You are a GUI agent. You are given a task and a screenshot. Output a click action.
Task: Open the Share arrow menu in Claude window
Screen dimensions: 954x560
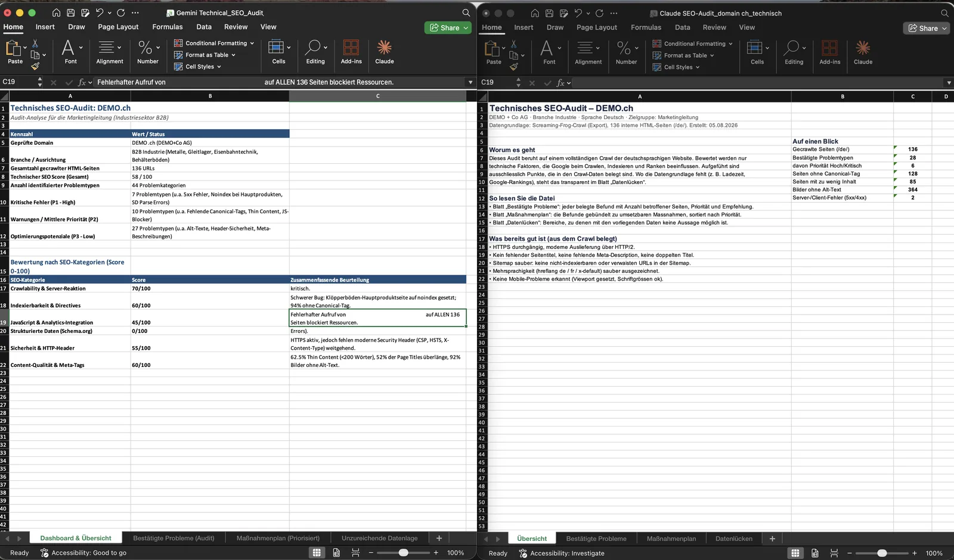coord(944,28)
